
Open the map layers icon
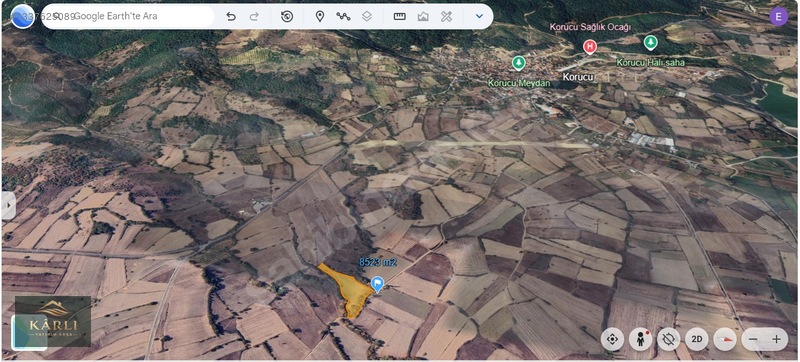pos(367,16)
